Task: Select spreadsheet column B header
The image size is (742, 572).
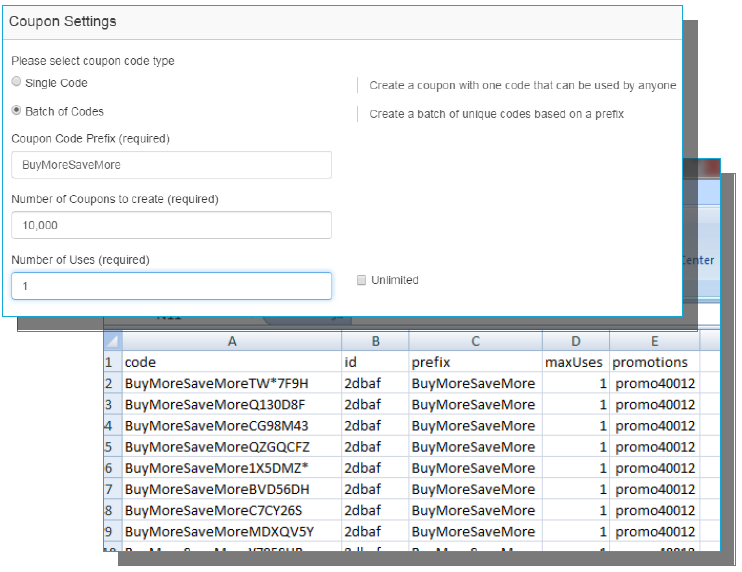Action: point(375,341)
